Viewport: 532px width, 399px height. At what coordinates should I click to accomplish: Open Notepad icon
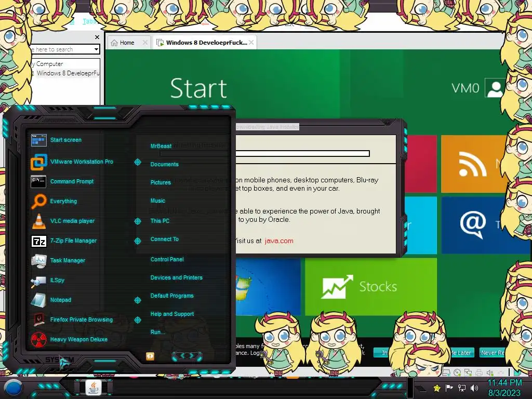(x=38, y=300)
